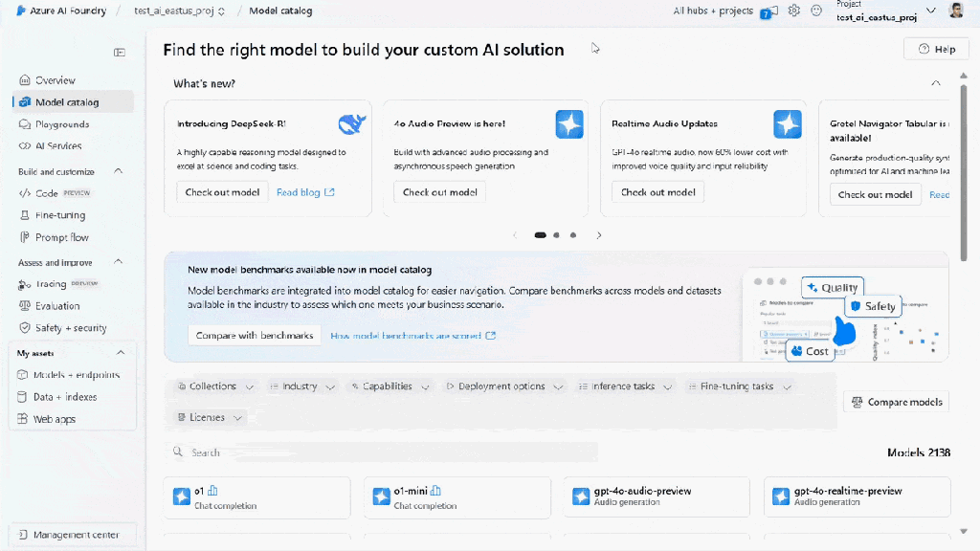
Task: Open the user profile avatar
Action: coord(956,10)
